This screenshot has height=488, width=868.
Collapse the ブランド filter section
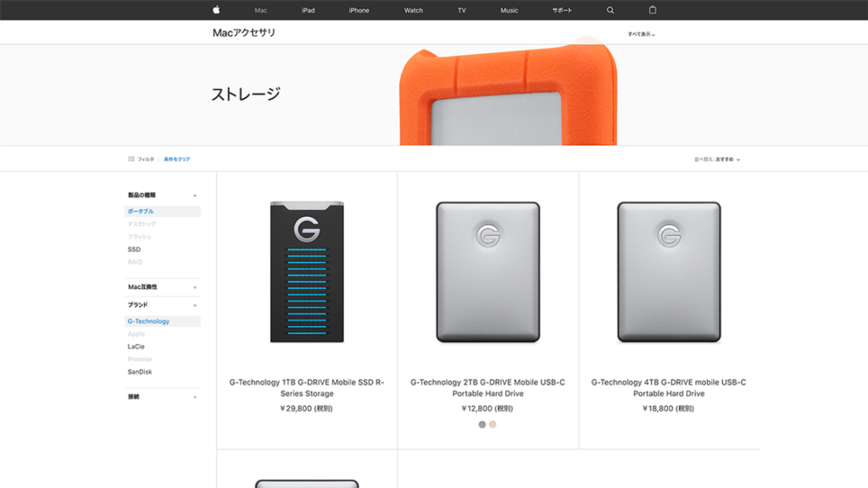click(162, 305)
